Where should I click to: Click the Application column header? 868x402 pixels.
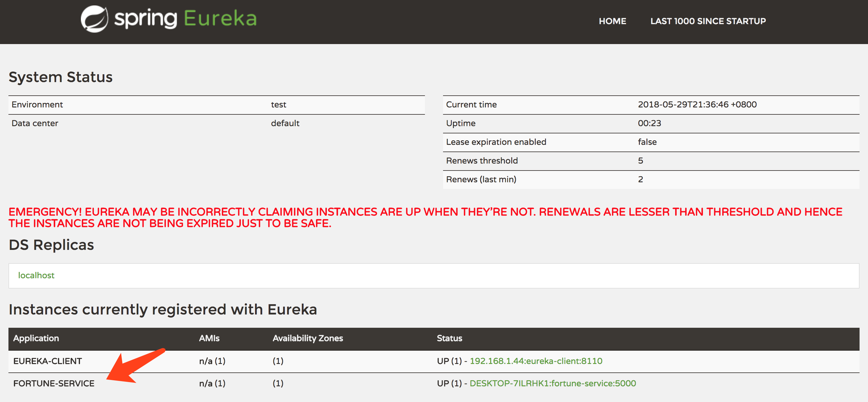[36, 338]
